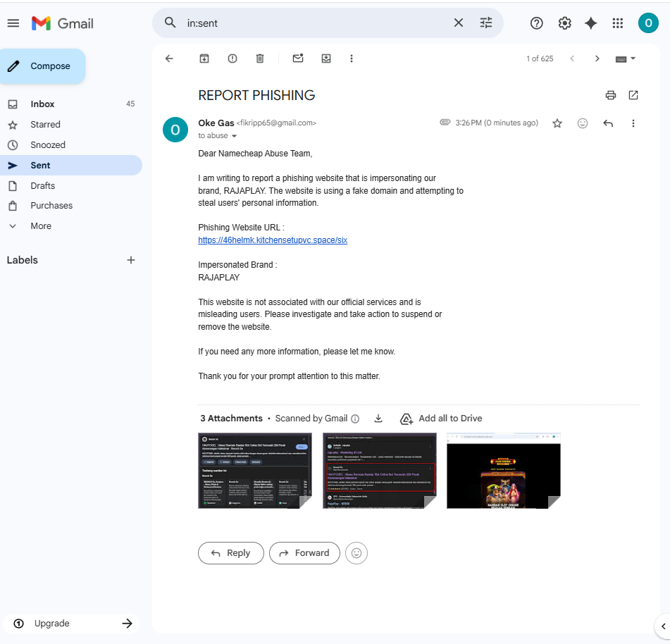Open the main menu hamburger icon

[13, 23]
